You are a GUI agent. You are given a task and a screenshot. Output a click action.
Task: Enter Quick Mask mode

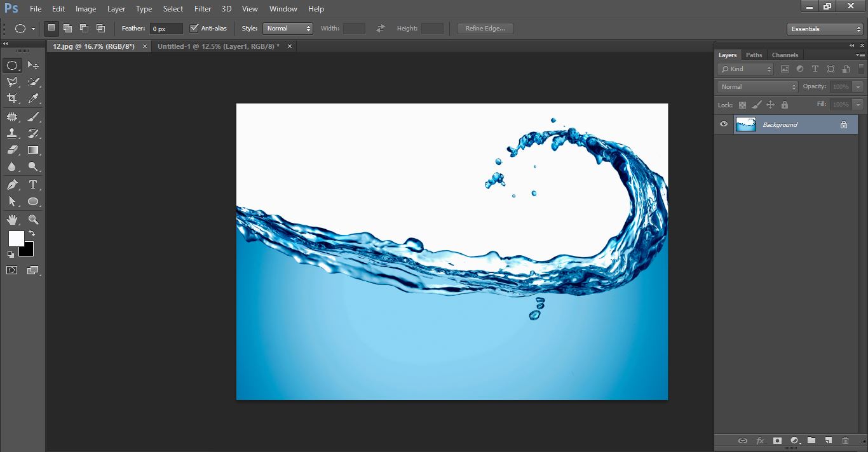(11, 270)
